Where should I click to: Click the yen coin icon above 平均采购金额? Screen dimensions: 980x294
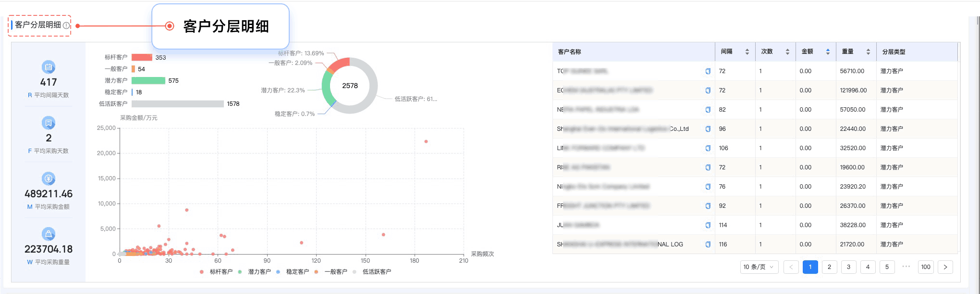point(49,179)
